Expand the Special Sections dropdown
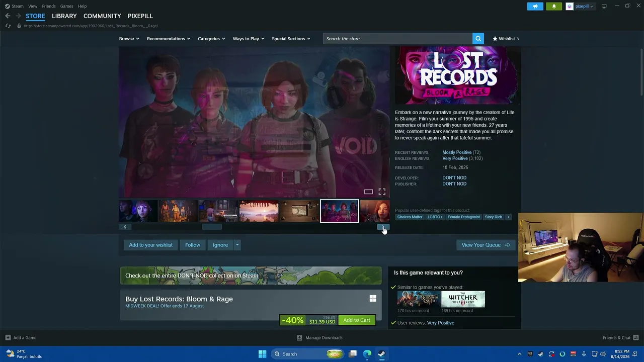 291,39
